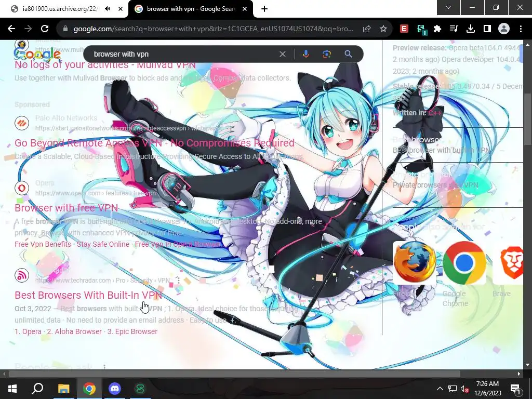Go back to the previous page

pyautogui.click(x=11, y=29)
